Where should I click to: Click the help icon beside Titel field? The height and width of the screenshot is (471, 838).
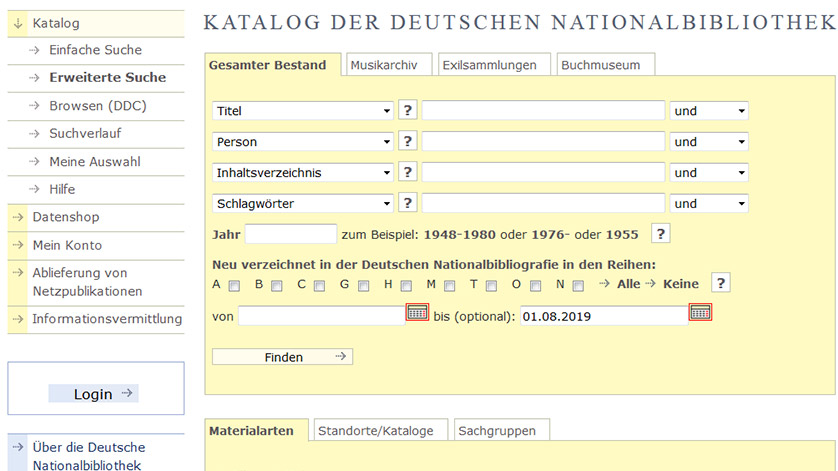(x=408, y=111)
